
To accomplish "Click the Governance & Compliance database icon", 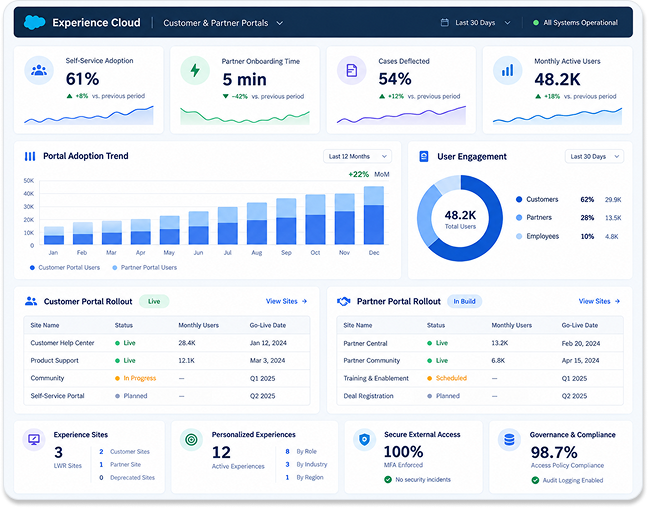I will 509,439.
